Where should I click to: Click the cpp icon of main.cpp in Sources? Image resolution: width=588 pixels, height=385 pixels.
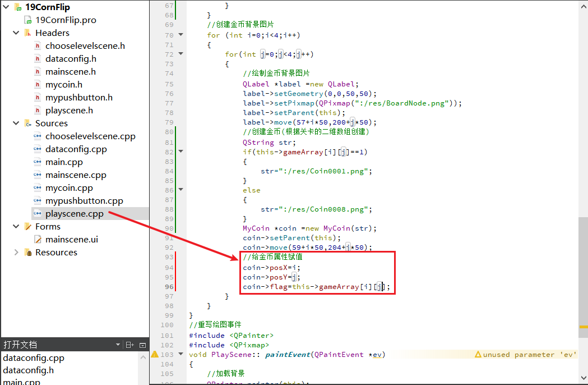38,162
